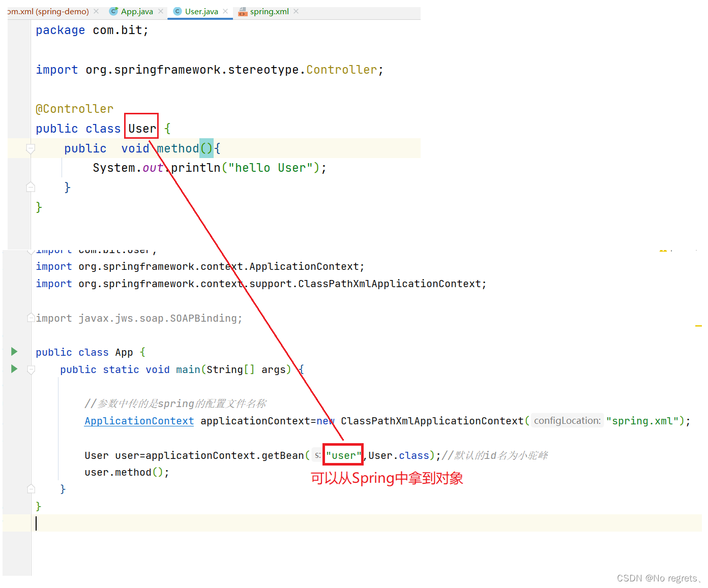Click the closing fold marker of main method
708x588 pixels.
(x=31, y=489)
